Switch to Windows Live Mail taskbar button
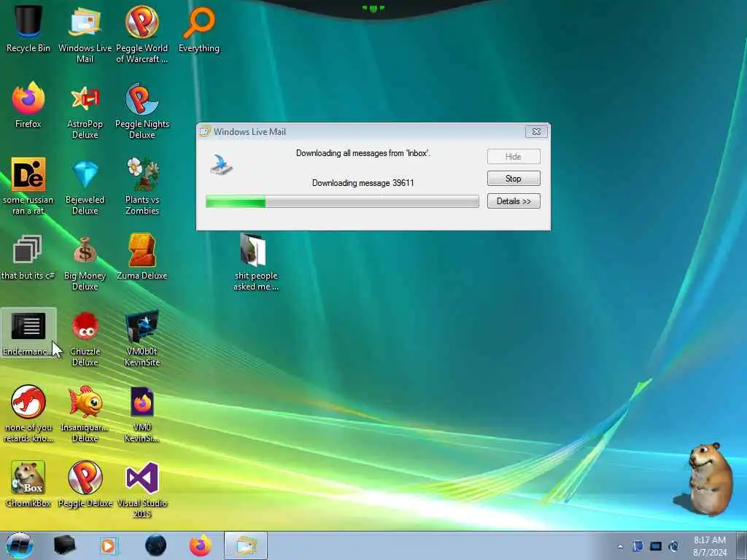This screenshot has height=560, width=747. click(246, 545)
